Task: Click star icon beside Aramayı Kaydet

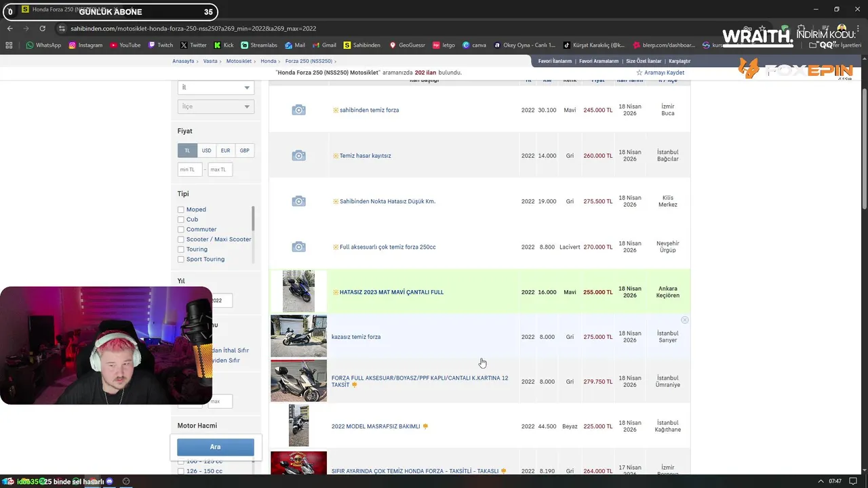Action: click(639, 73)
